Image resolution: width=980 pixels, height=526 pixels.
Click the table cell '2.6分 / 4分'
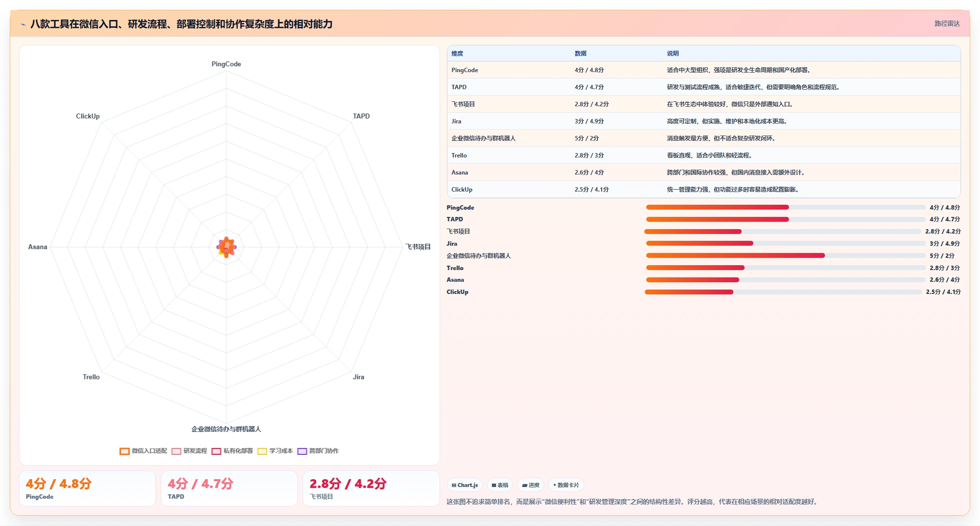pyautogui.click(x=589, y=173)
